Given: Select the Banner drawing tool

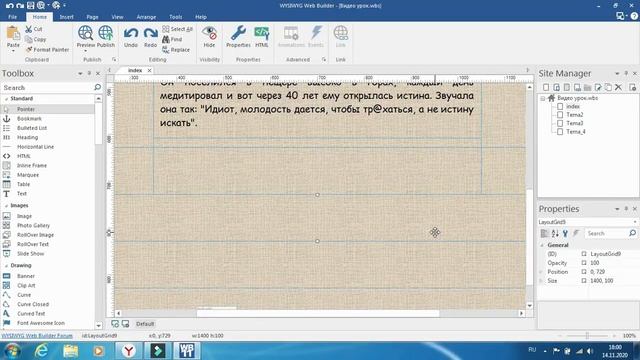Looking at the screenshot, I should (26, 276).
